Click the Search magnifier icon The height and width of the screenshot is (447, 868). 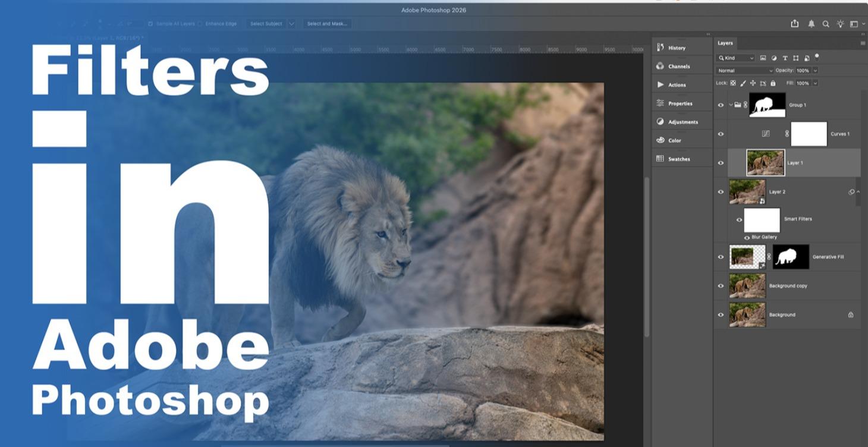click(x=826, y=24)
